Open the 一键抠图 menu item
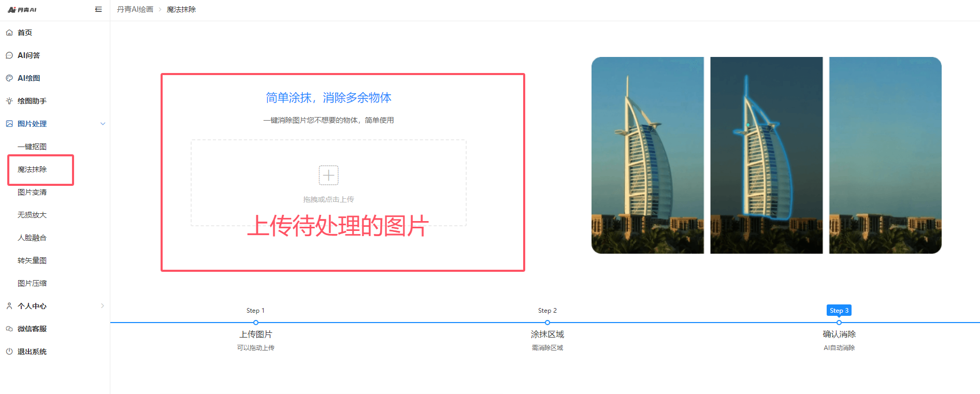This screenshot has height=394, width=980. tap(32, 147)
